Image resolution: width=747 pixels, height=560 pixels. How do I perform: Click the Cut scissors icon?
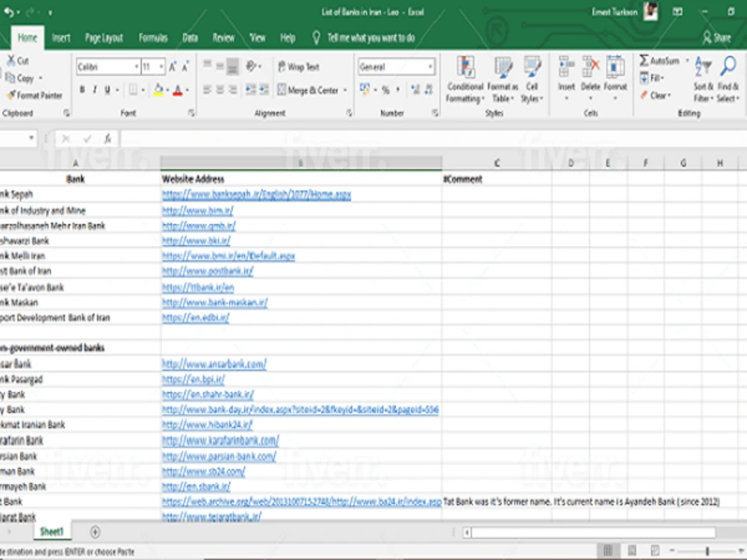coord(10,60)
